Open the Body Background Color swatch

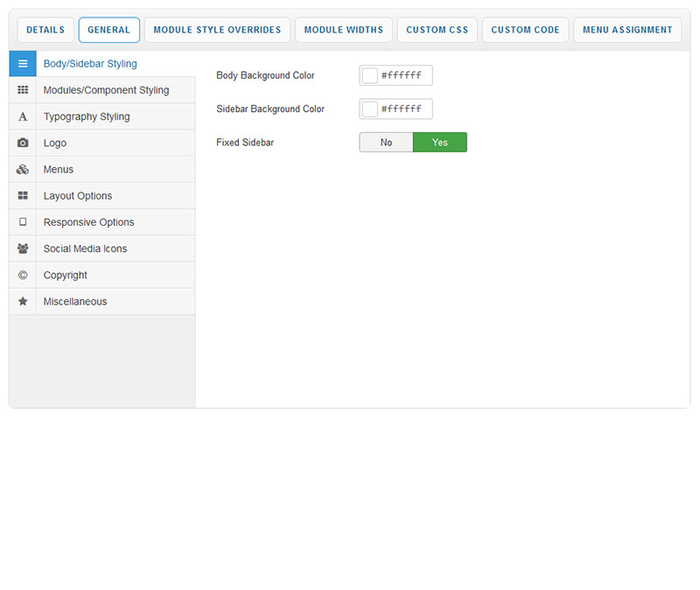(x=370, y=76)
